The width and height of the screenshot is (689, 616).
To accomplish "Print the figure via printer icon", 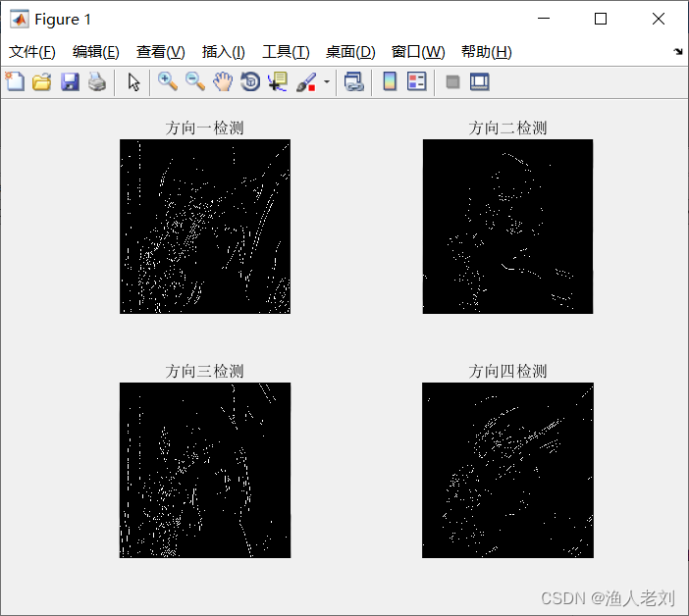I will point(97,81).
